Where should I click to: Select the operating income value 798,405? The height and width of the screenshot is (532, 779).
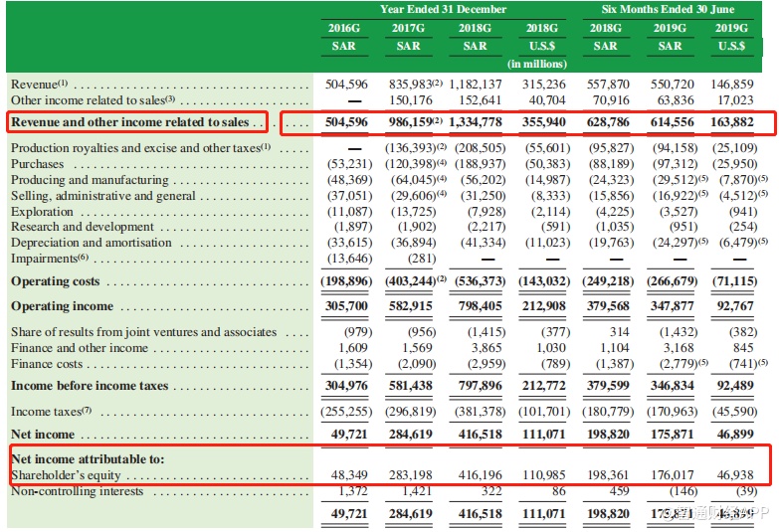pos(475,306)
